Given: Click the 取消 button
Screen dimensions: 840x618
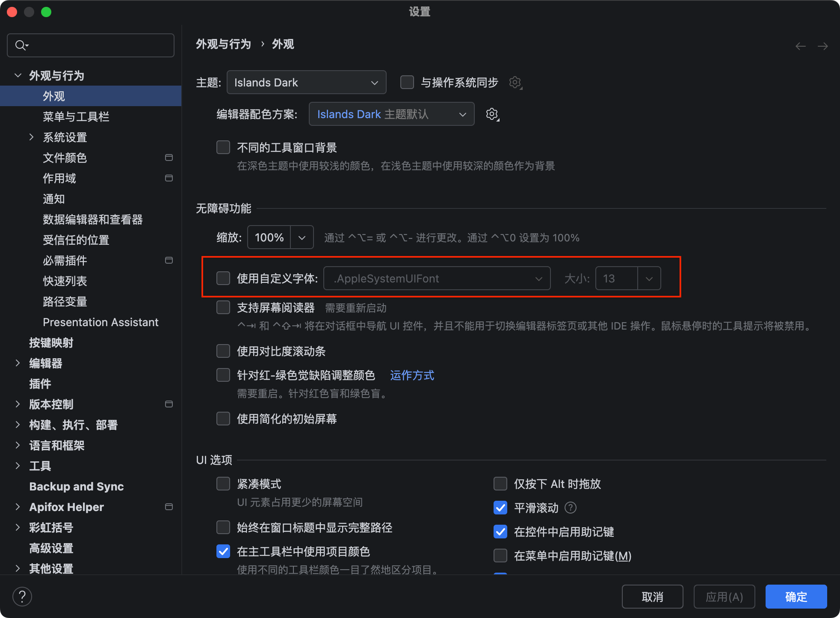Looking at the screenshot, I should pos(652,597).
